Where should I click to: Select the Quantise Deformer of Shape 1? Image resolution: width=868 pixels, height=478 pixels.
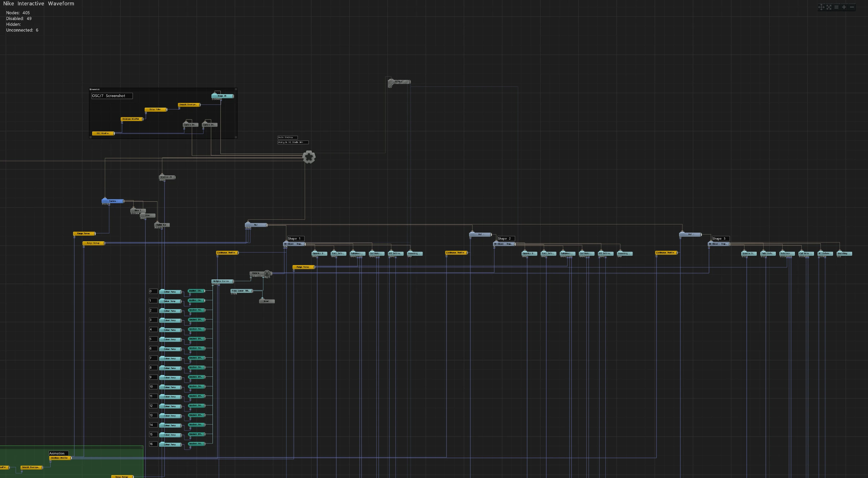(319, 254)
